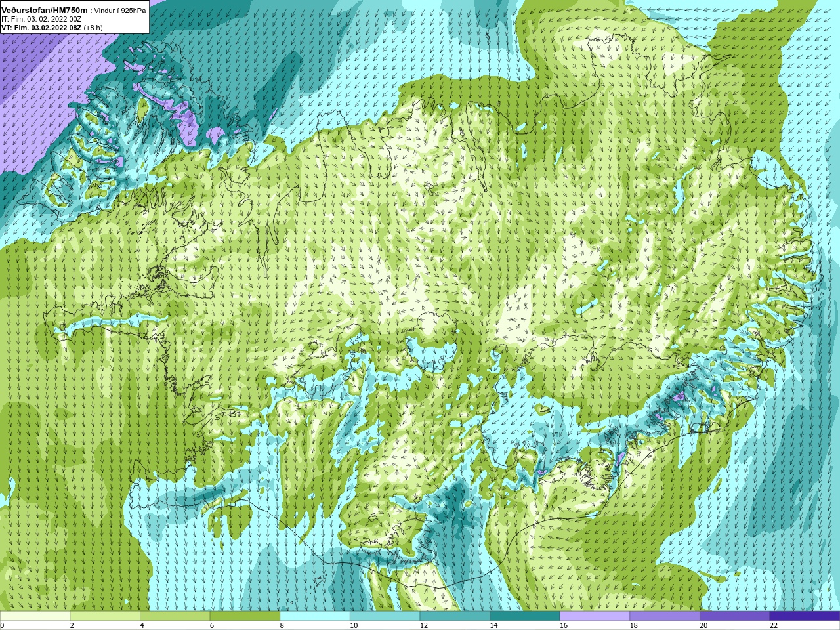Click the 'Vindur í 925hPa' label

click(121, 11)
